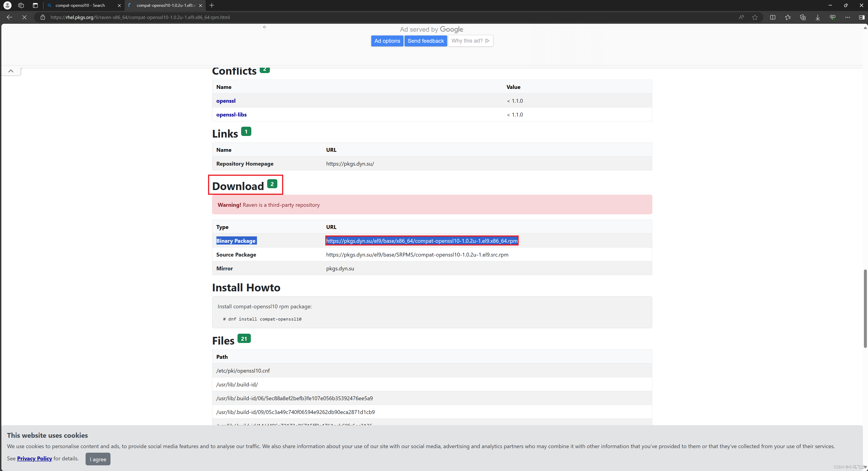
Task: Accept cookies with I agree
Action: pyautogui.click(x=98, y=459)
